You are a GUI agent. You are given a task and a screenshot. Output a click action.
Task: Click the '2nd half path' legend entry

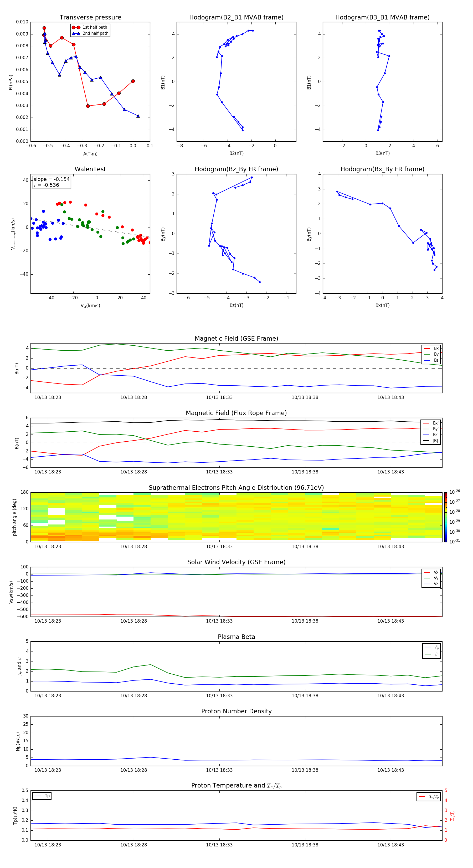[90, 33]
